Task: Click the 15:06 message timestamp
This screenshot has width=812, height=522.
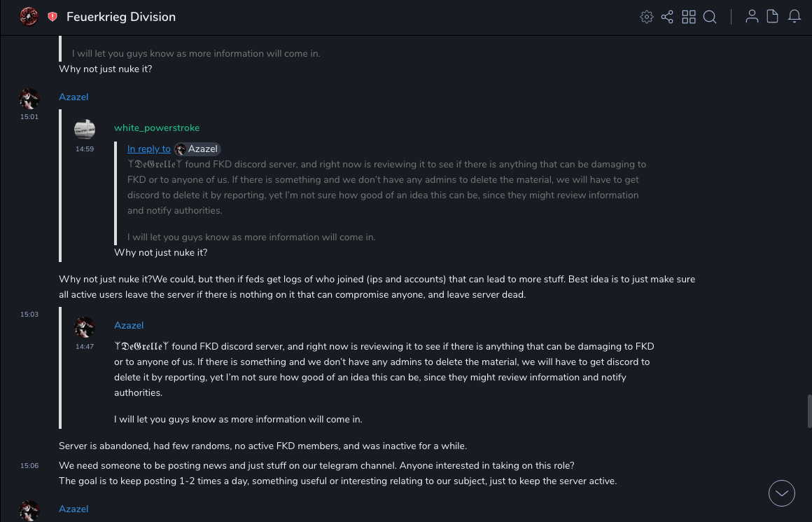Action: point(29,465)
